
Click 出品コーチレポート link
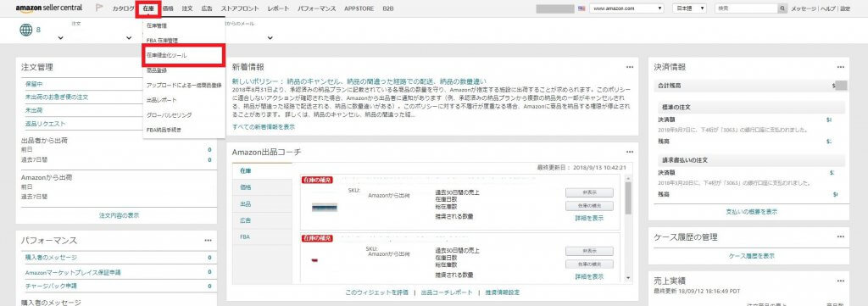[447, 292]
